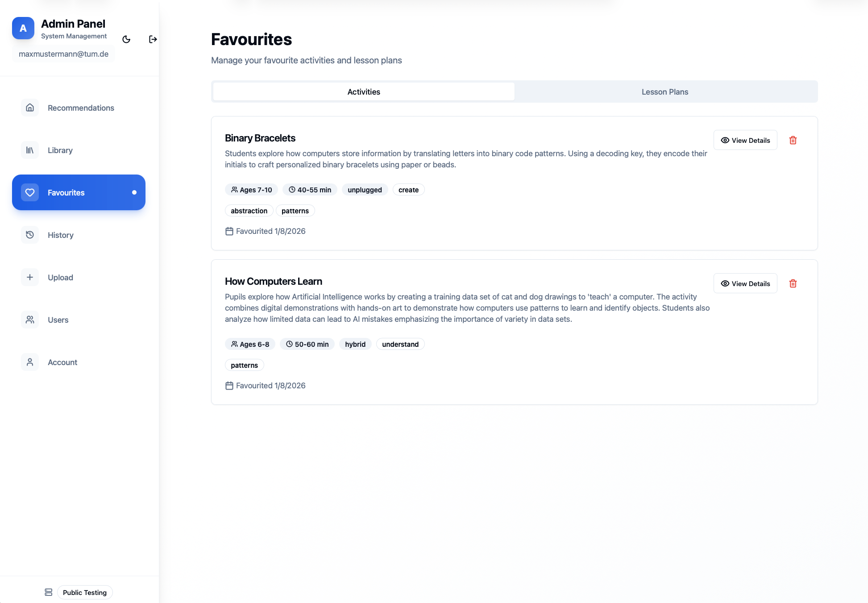Open the Users sidebar item
Screen dimensions: 868x603
click(x=58, y=320)
